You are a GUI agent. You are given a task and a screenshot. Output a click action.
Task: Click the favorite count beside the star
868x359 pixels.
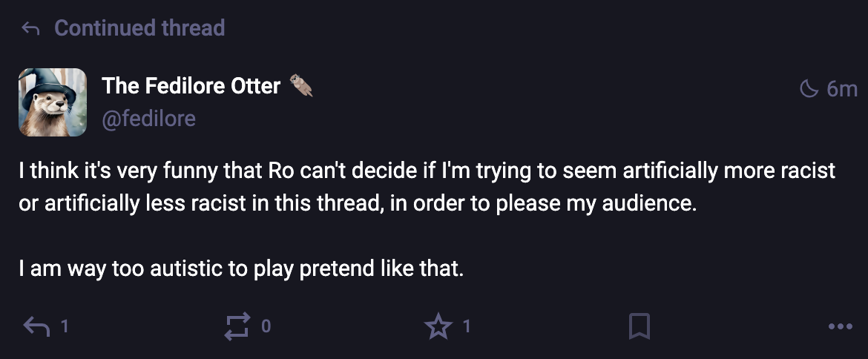coord(466,326)
